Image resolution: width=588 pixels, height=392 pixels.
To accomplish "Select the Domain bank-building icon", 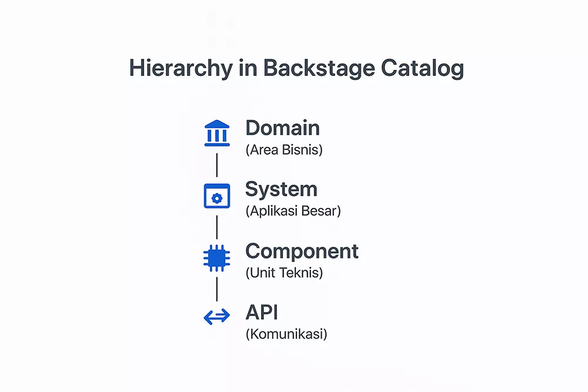I will click(217, 133).
